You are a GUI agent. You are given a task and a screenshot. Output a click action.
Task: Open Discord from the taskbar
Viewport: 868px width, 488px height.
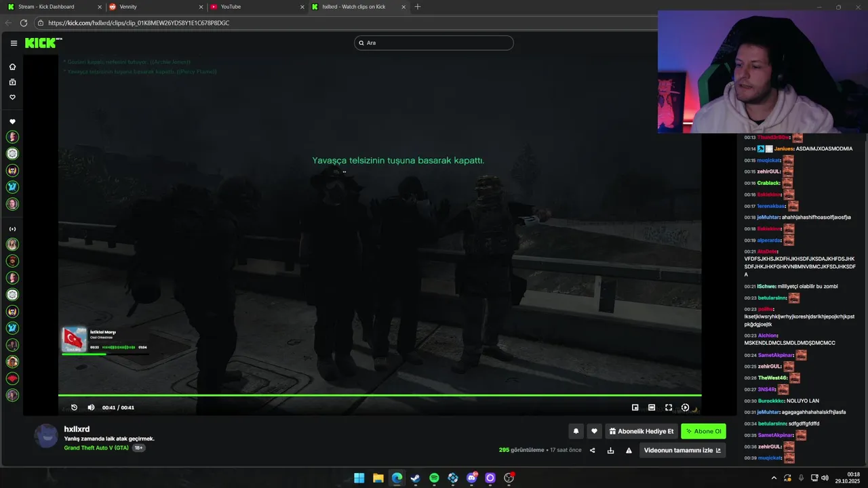click(x=471, y=478)
